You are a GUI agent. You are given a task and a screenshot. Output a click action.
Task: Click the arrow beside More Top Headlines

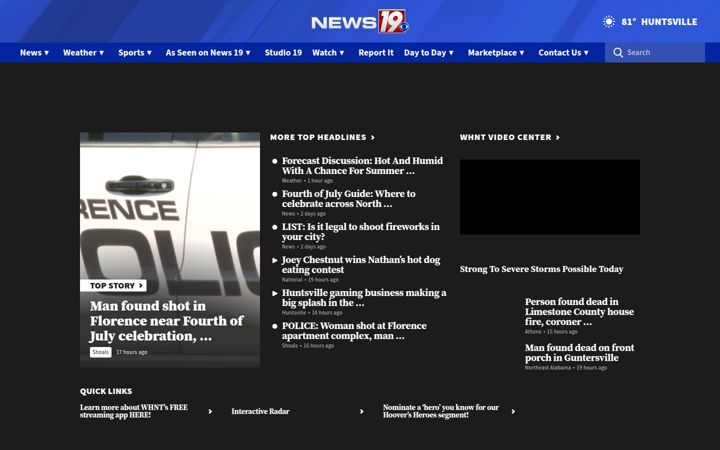point(373,137)
